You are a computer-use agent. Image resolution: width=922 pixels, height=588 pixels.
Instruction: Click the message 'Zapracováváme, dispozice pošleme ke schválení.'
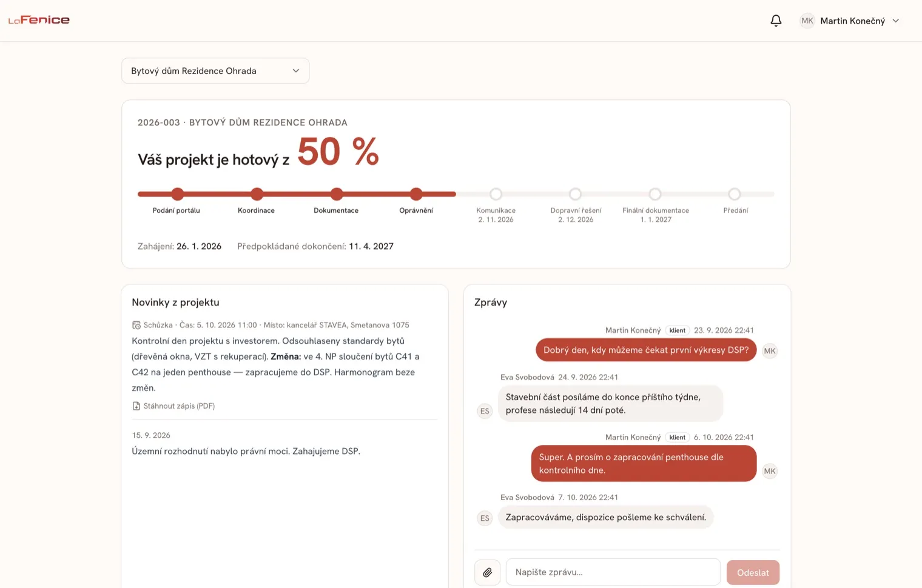click(606, 517)
